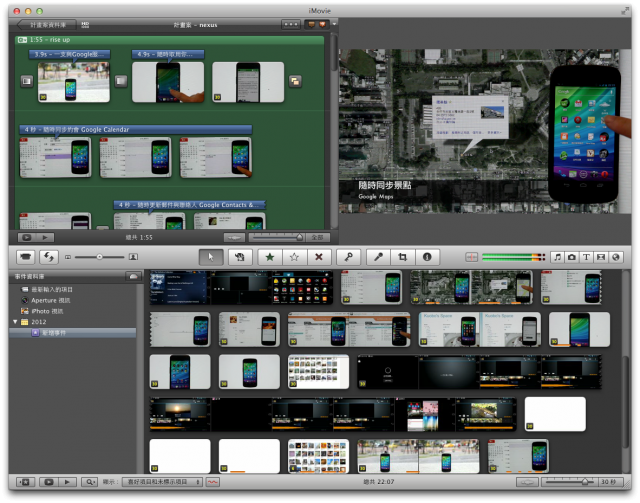Open the titles browser T icon
Screen dimensions: 640x503
587,257
